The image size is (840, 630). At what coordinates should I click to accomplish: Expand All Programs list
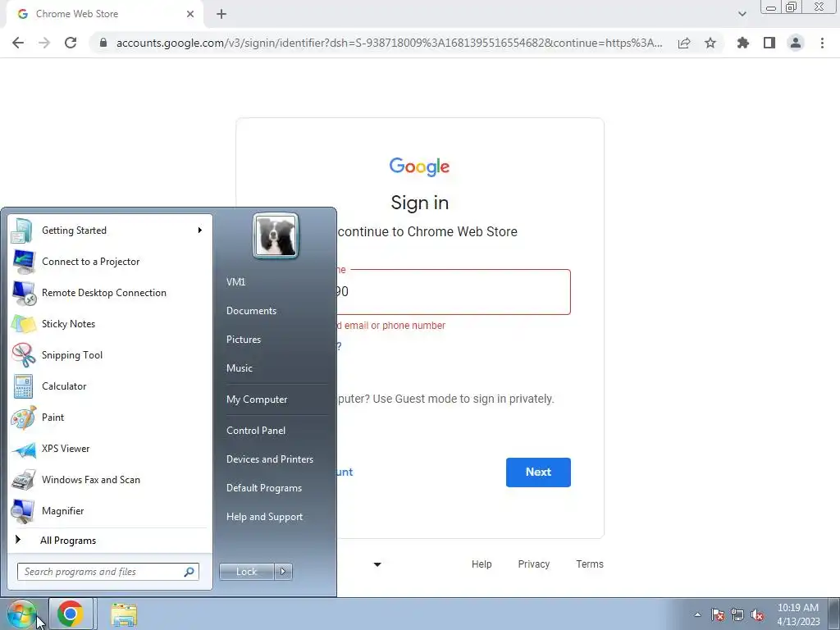coord(109,540)
